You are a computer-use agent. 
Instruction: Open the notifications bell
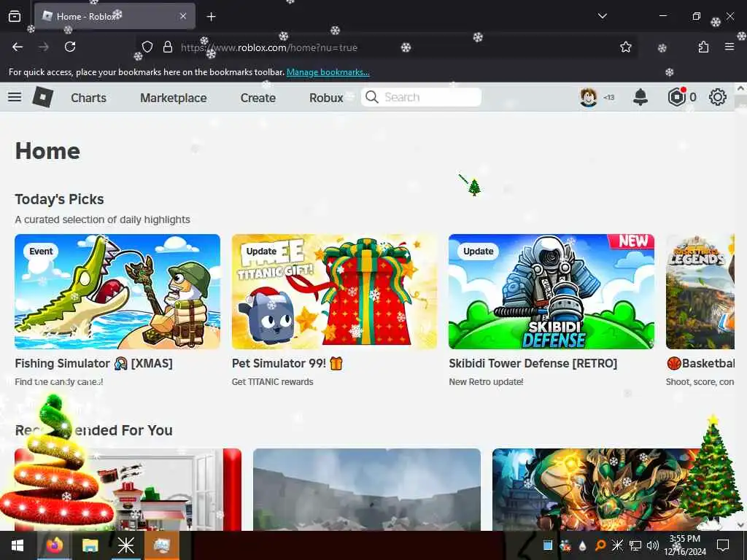click(640, 97)
